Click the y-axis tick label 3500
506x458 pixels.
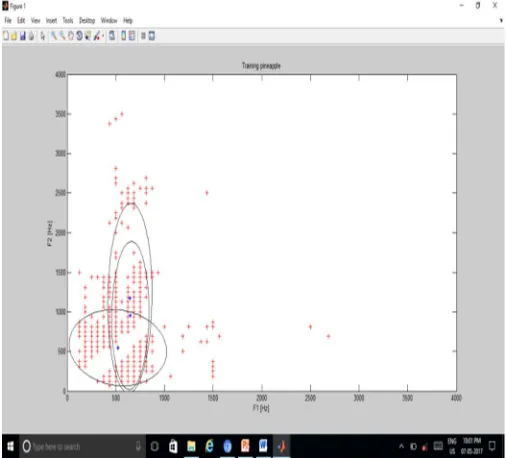coord(61,114)
